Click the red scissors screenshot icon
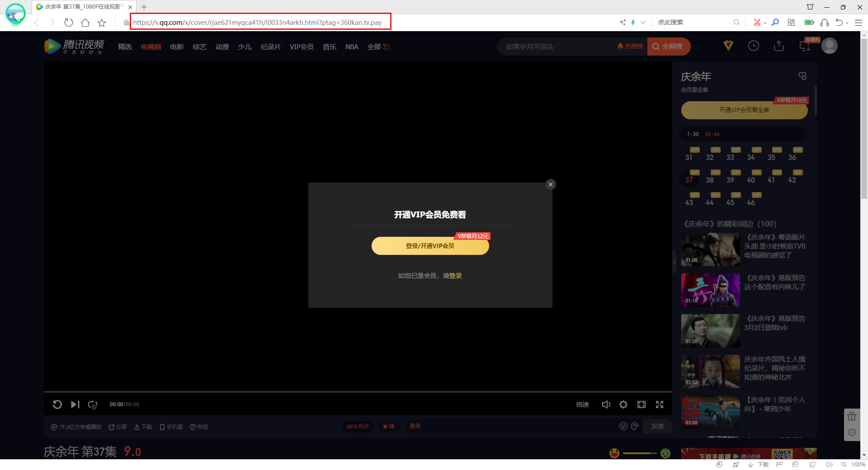 point(757,22)
